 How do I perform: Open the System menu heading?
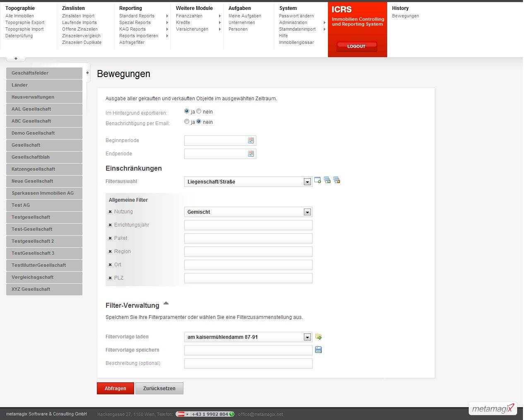tap(288, 8)
